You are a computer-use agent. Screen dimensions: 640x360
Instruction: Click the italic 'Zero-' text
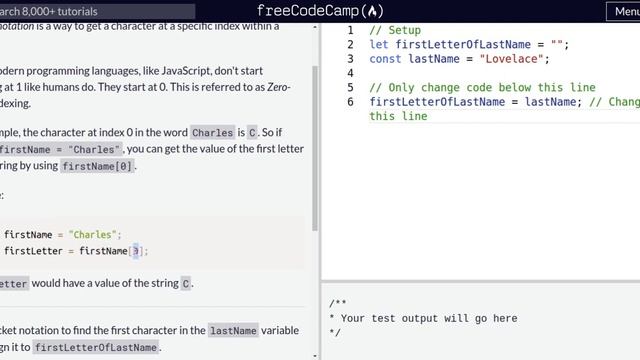(279, 87)
